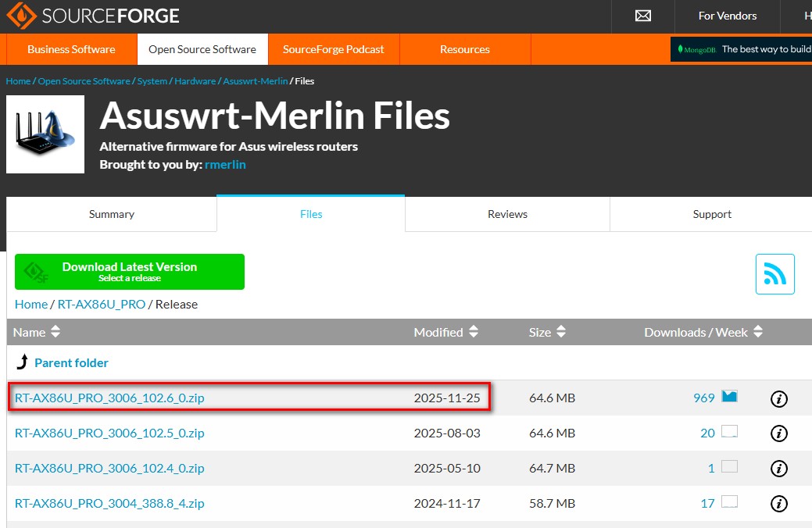This screenshot has height=528, width=812.
Task: Open the mail envelope icon
Action: (x=642, y=16)
